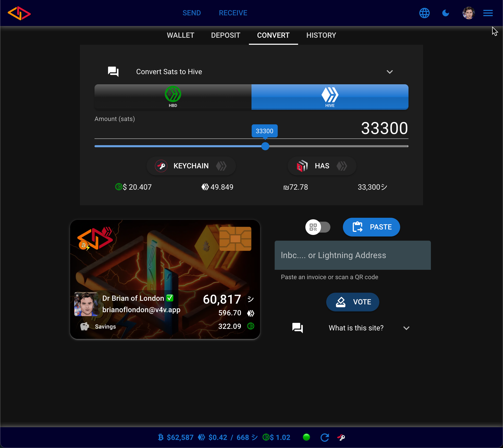Click chat icon beside What is this site

[298, 328]
